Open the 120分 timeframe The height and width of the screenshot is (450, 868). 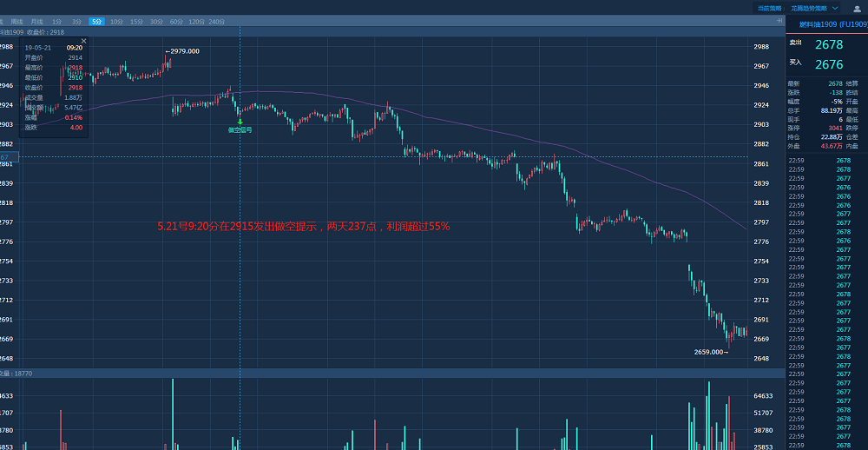[197, 21]
